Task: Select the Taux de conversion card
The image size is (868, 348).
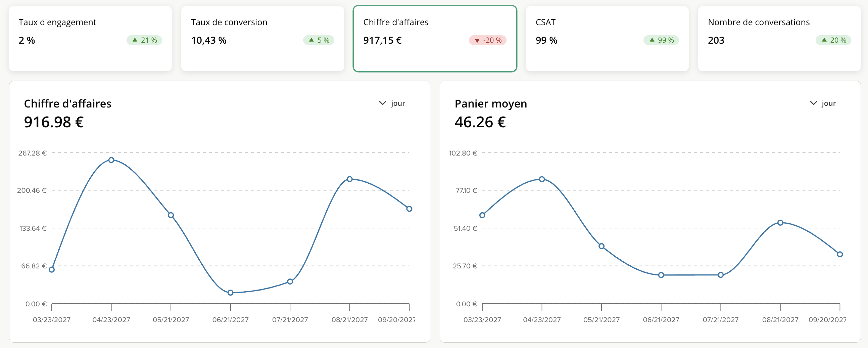Action: click(x=262, y=38)
